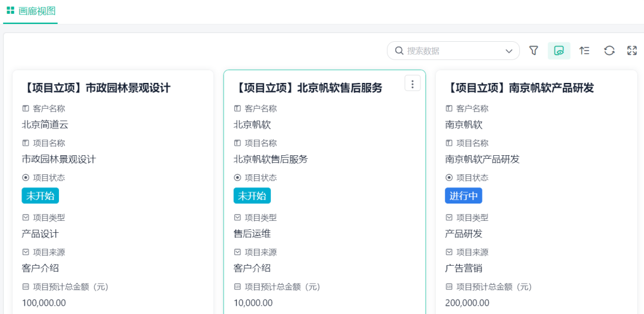644x314 pixels.
Task: Open the 【项目立项】南京帆软产品研发 card title
Action: click(x=519, y=88)
